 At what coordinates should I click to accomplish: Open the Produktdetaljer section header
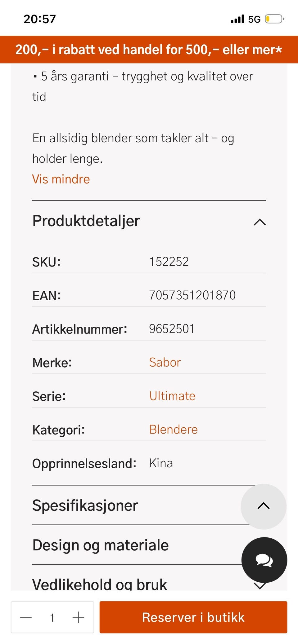(86, 221)
